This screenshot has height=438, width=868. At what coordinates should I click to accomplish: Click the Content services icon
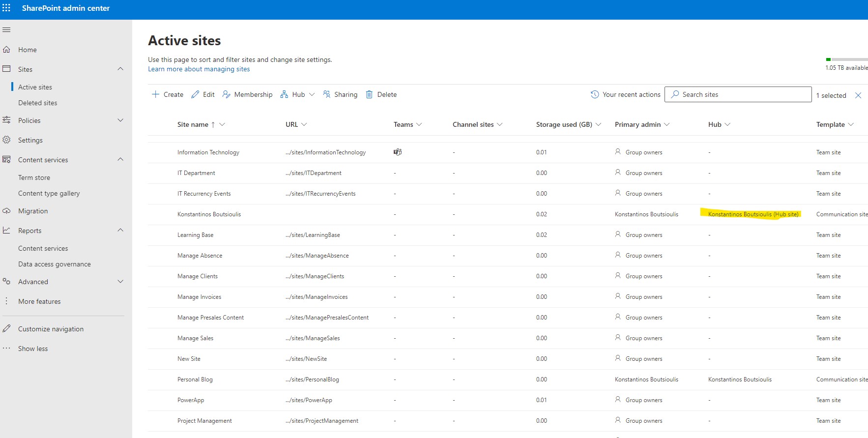pyautogui.click(x=6, y=159)
